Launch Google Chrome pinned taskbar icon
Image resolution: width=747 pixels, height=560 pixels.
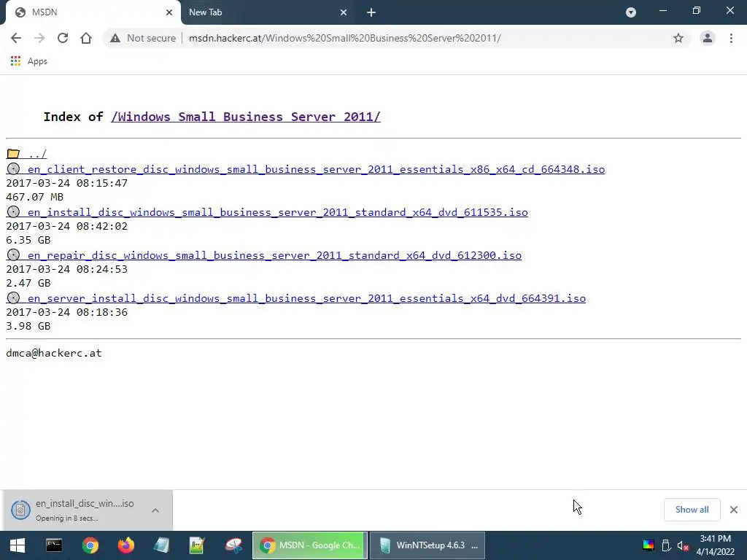pyautogui.click(x=90, y=545)
